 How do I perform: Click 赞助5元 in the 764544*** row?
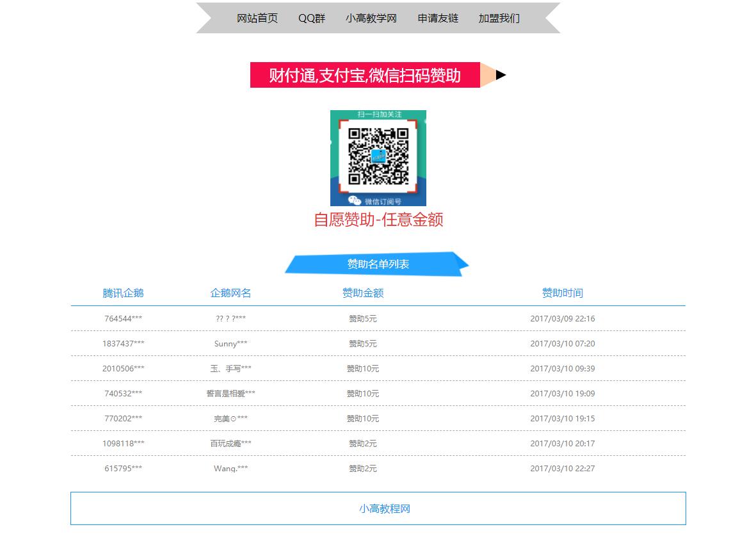362,319
